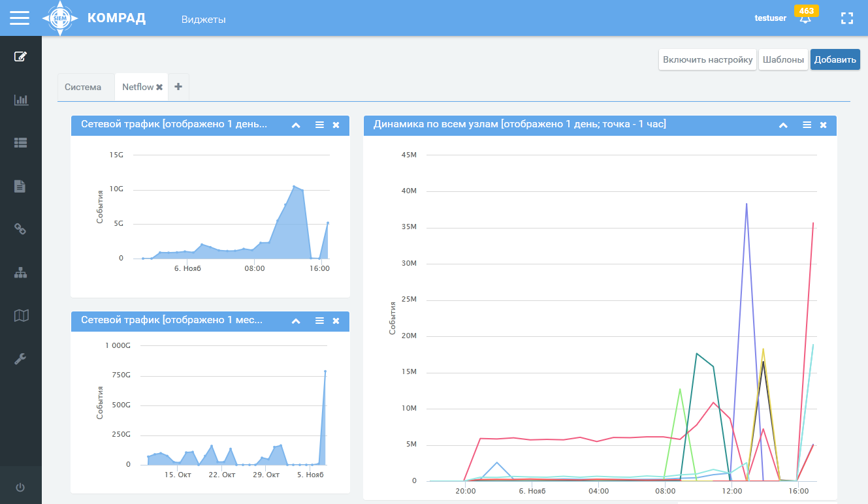Screen dimensions: 868x504
Task: Click the purple peak near 38M in dynamics chart
Action: click(747, 204)
